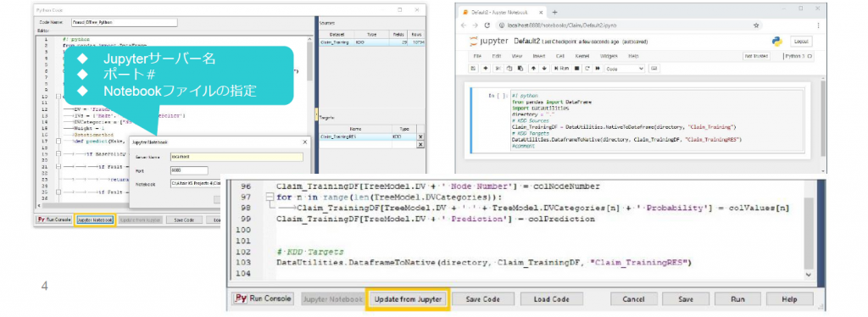Click the Jupyter logo in the header
This screenshot has height=317, width=868.
(488, 42)
